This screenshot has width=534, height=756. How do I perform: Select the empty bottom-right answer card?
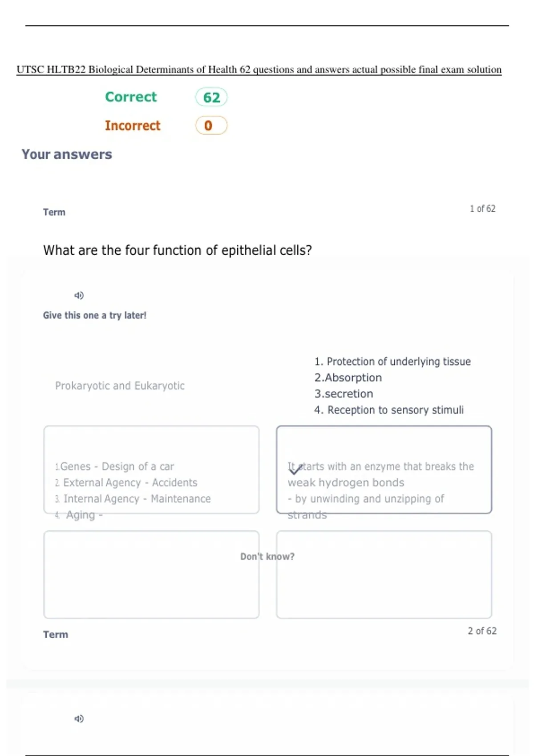point(384,574)
